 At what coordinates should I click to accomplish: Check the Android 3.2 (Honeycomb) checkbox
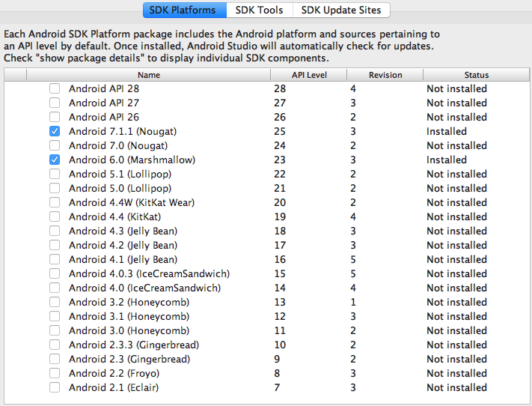pyautogui.click(x=55, y=303)
